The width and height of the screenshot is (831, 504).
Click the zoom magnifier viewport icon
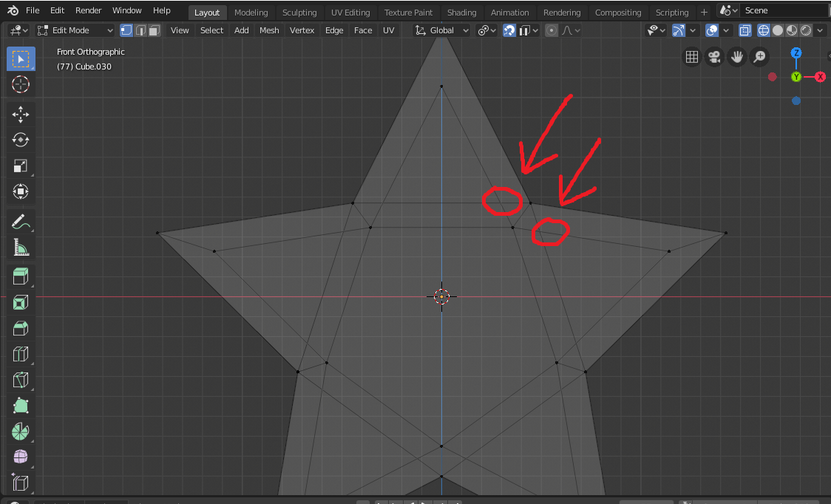pyautogui.click(x=759, y=57)
